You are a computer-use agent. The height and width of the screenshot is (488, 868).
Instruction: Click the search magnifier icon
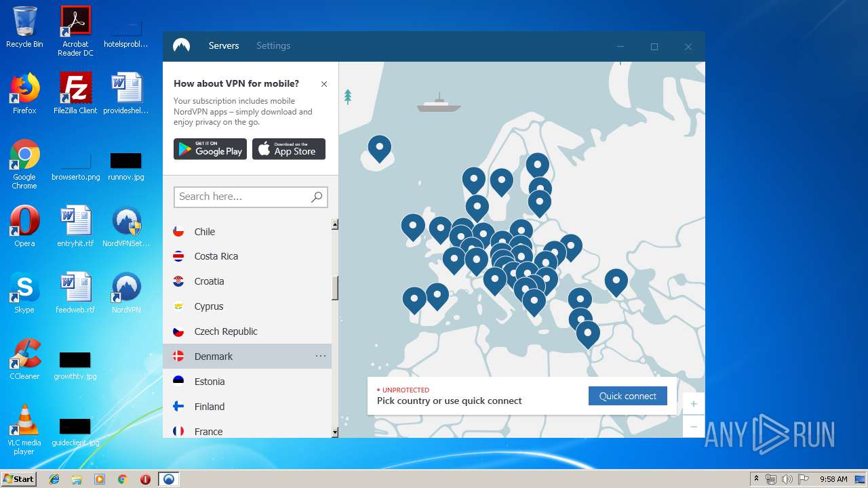317,197
